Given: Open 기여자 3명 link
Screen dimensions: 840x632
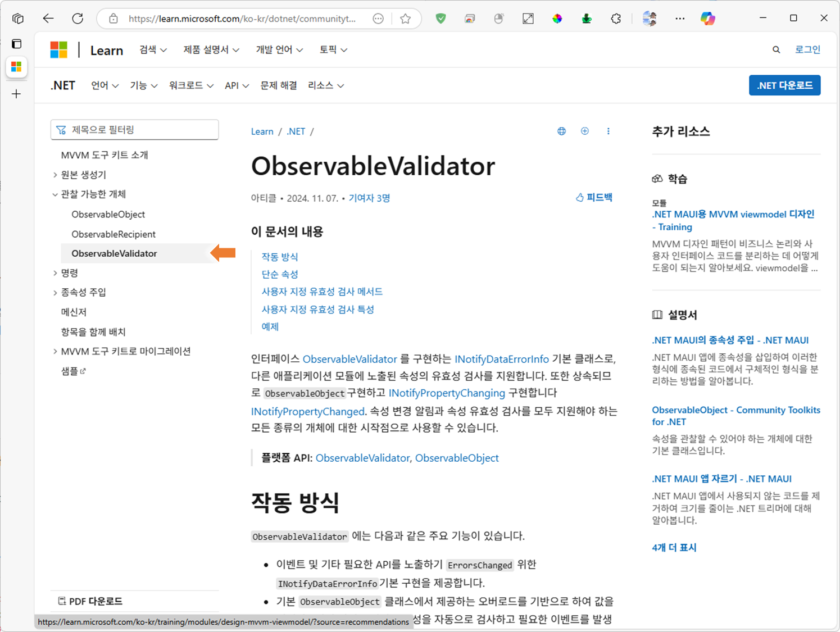Looking at the screenshot, I should 369,198.
